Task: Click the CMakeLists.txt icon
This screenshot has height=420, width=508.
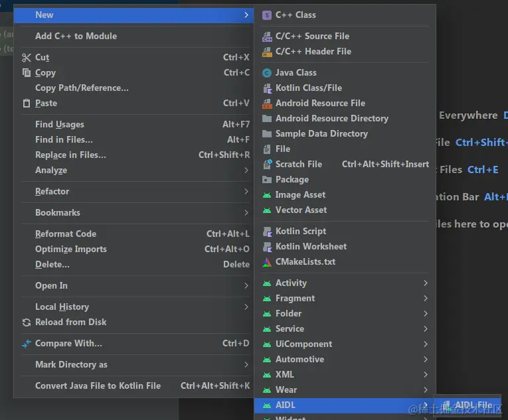Action: point(267,262)
